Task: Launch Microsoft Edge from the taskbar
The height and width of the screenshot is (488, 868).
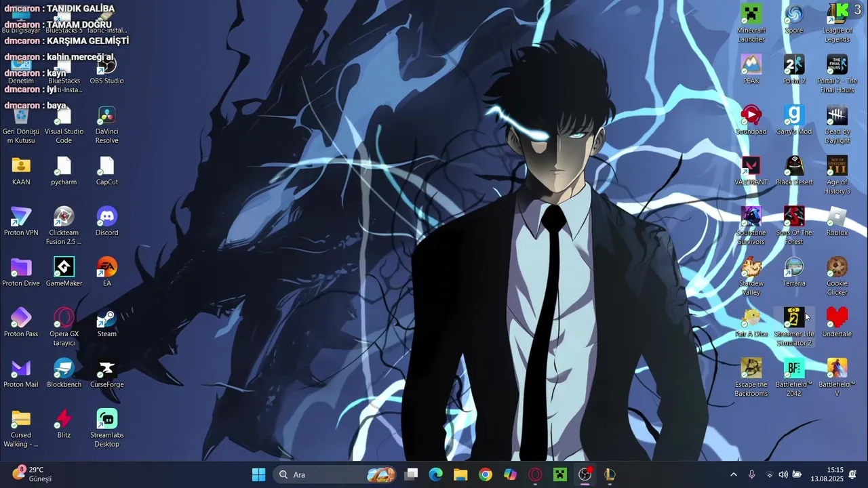Action: tap(435, 474)
